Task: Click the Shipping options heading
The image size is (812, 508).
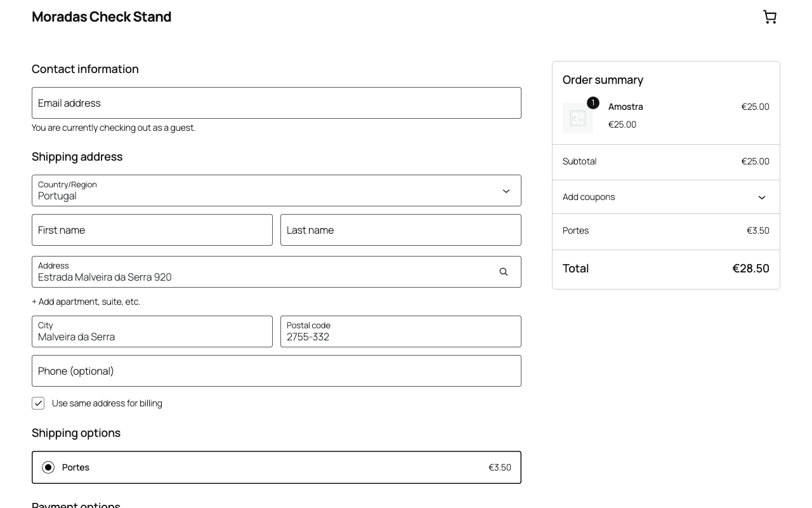Action: tap(76, 433)
